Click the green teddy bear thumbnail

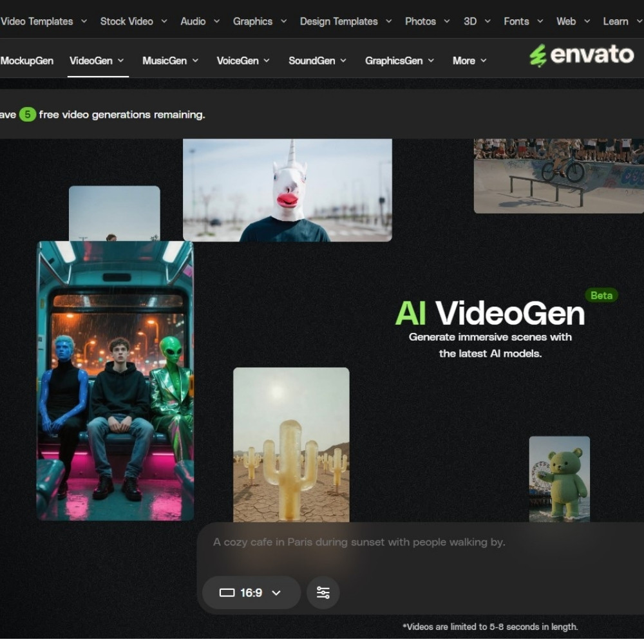(559, 478)
